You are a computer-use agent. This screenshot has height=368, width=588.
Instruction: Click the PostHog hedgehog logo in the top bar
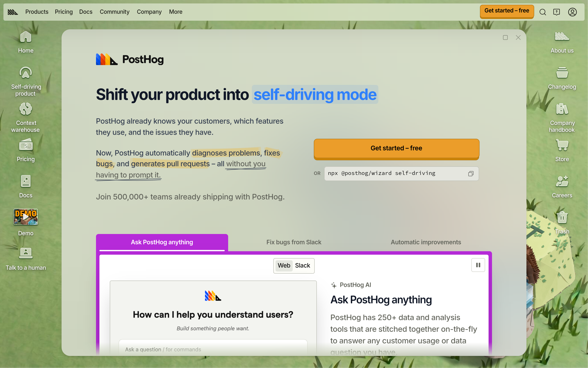(x=13, y=12)
